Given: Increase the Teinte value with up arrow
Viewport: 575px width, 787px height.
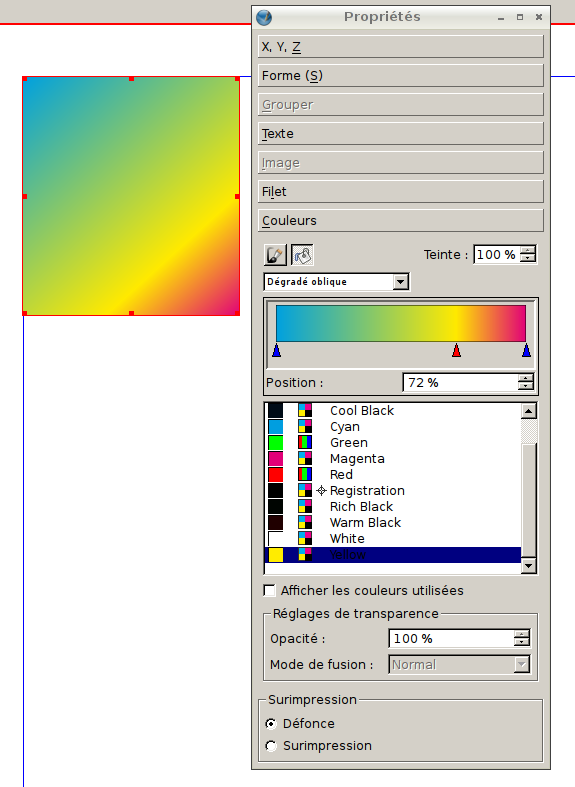Looking at the screenshot, I should tap(528, 250).
